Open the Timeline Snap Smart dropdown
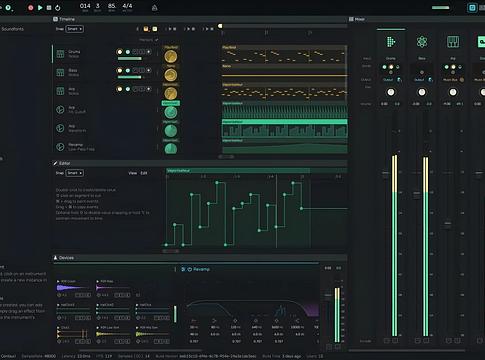The width and height of the screenshot is (485, 360). click(x=74, y=29)
